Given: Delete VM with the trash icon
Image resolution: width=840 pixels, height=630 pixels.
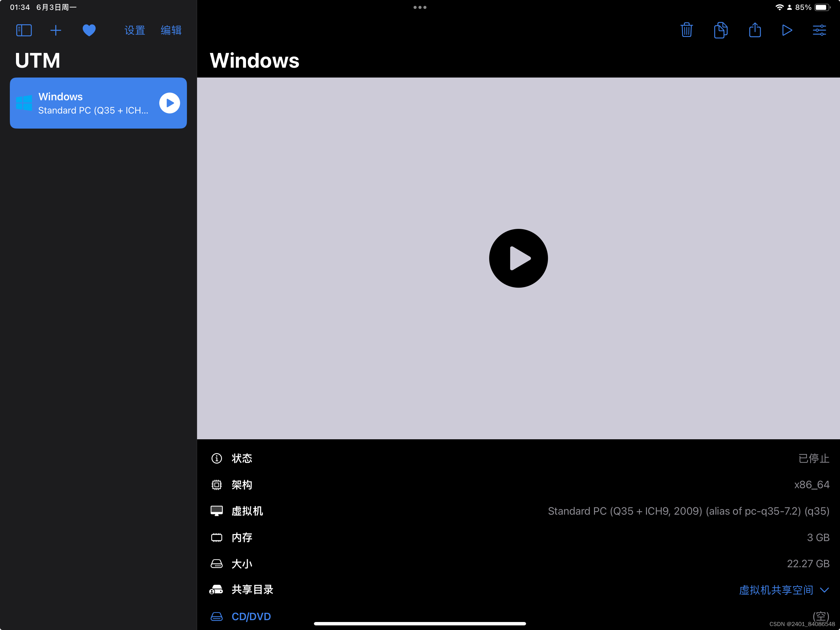Looking at the screenshot, I should pyautogui.click(x=686, y=30).
